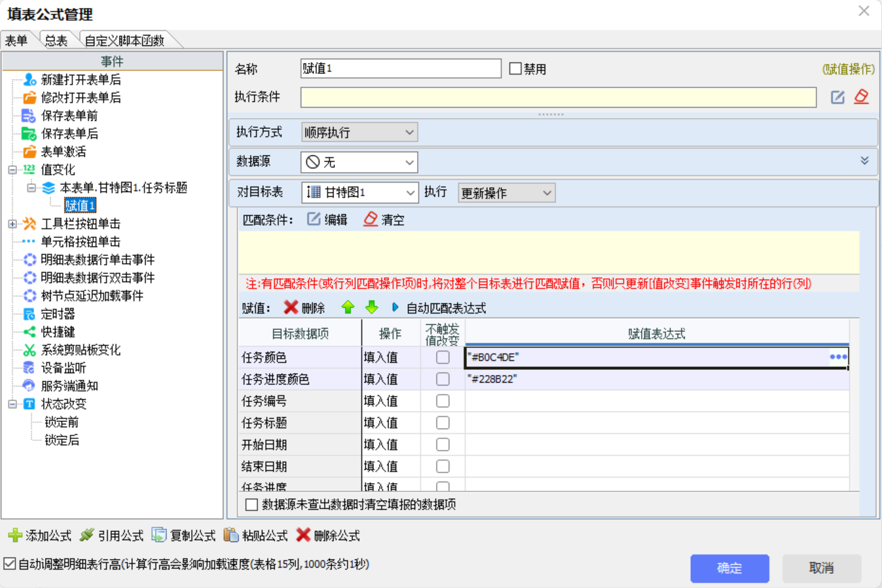Click the 定时器 timer icon
Image resolution: width=882 pixels, height=588 pixels.
[30, 314]
